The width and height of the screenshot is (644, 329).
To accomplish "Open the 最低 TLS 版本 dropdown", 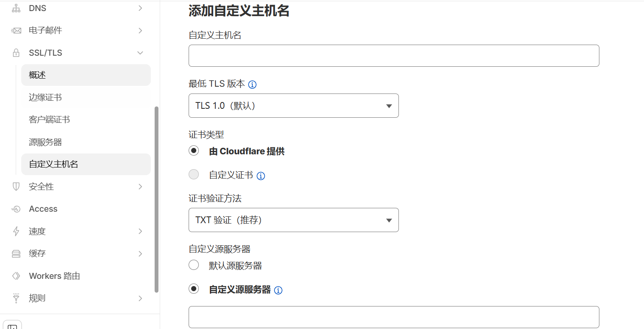I will (294, 105).
